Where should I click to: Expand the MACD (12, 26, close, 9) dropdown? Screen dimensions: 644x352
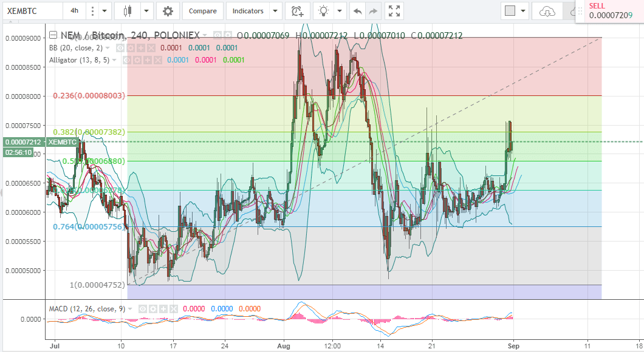(x=130, y=309)
